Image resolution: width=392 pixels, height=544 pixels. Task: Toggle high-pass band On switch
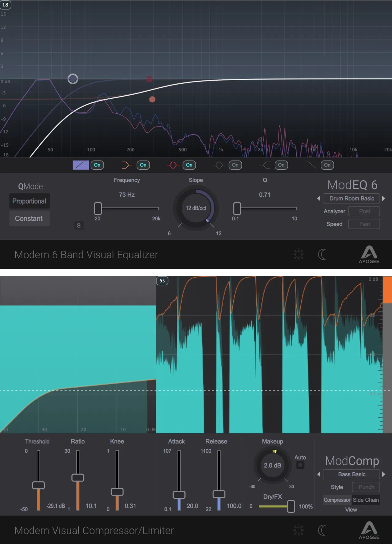point(97,165)
